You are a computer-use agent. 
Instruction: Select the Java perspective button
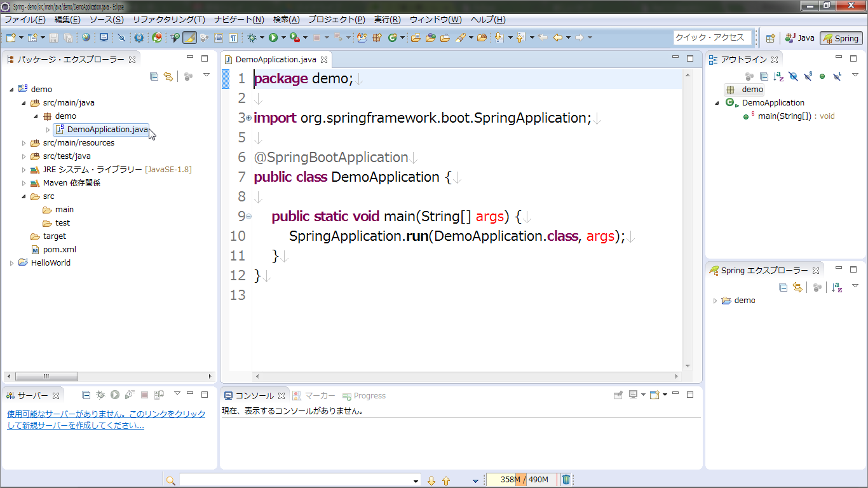(799, 37)
